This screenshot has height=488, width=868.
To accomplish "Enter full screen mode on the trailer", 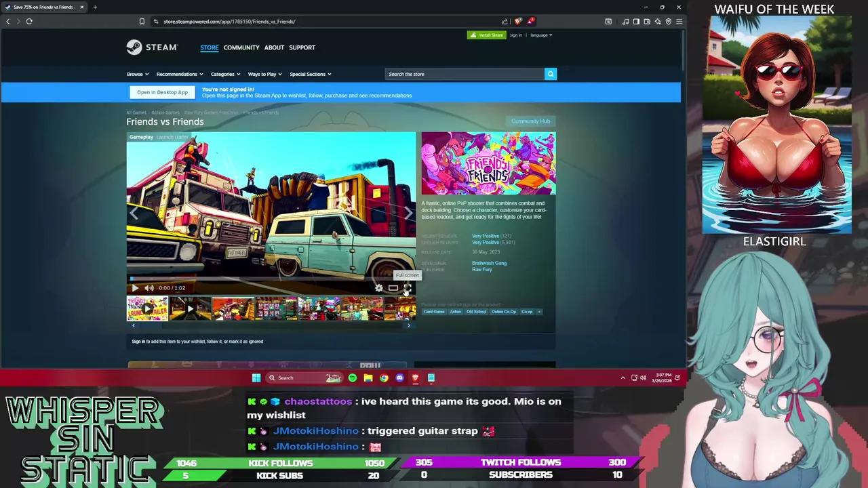I will [407, 288].
